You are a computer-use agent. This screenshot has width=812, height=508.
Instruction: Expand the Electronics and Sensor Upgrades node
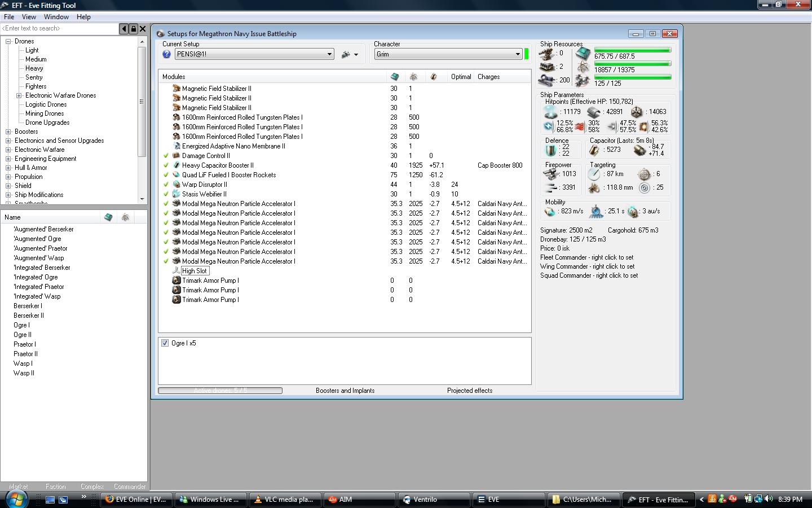[8, 141]
